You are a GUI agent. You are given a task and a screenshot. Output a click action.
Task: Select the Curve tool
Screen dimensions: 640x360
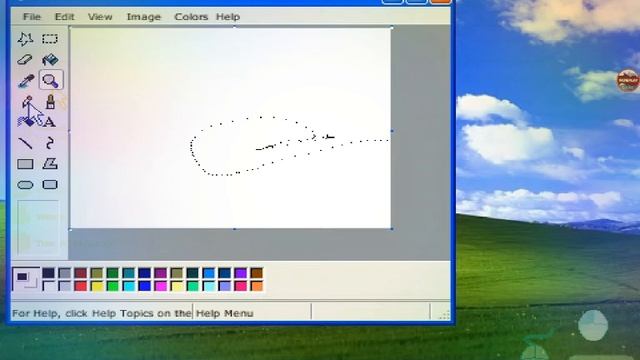click(50, 143)
